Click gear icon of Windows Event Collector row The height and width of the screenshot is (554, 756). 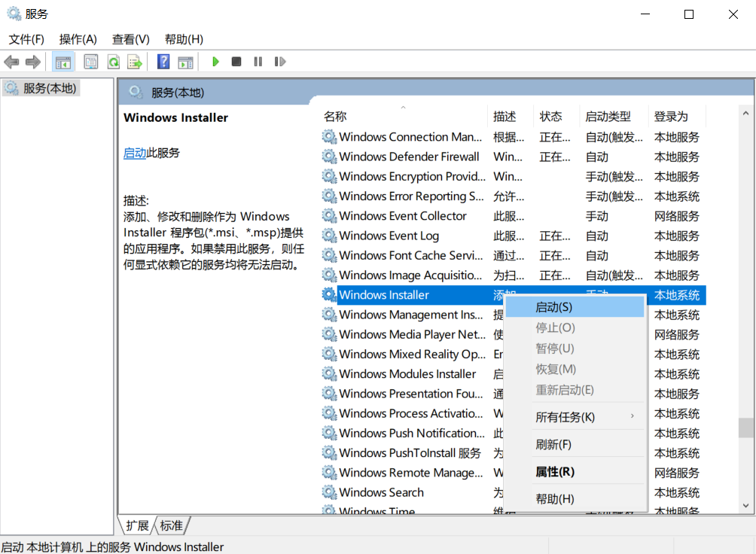(329, 216)
